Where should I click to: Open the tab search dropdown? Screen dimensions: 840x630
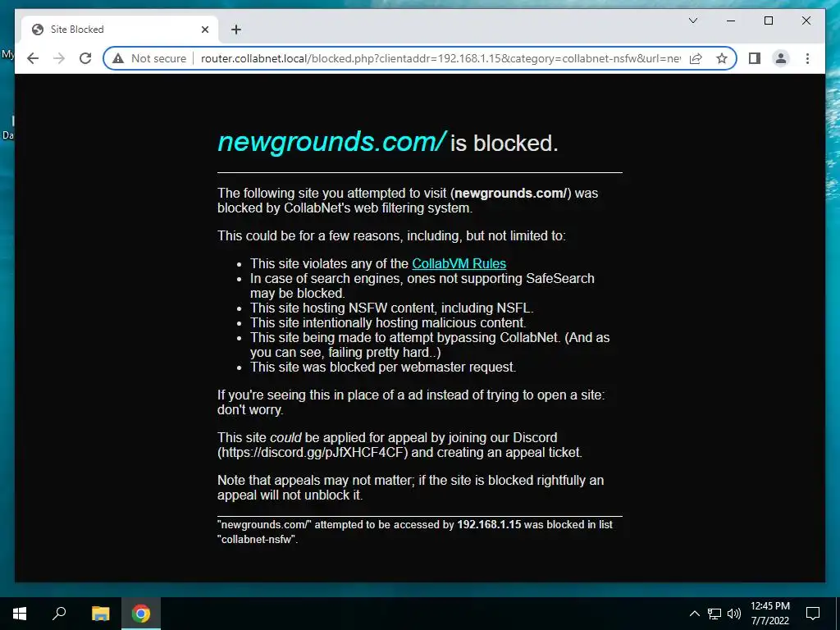pyautogui.click(x=692, y=21)
